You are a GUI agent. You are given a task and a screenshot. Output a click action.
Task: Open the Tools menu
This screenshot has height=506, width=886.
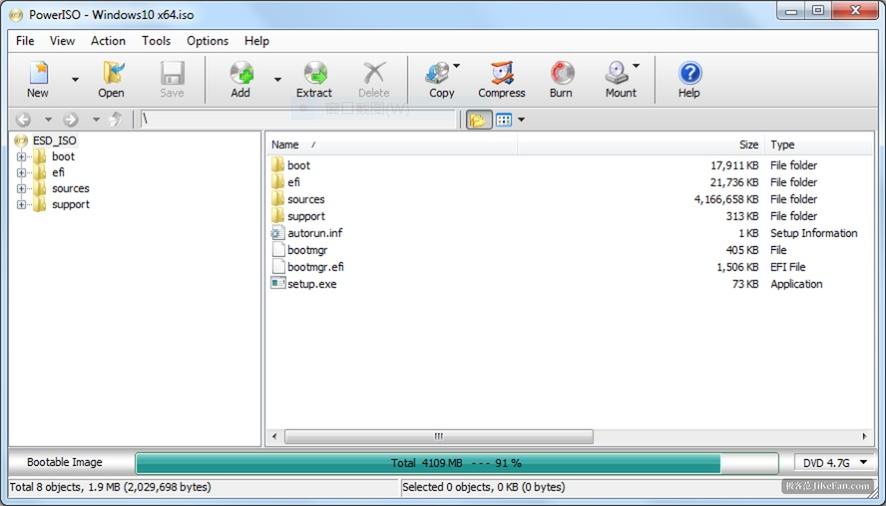(x=156, y=41)
